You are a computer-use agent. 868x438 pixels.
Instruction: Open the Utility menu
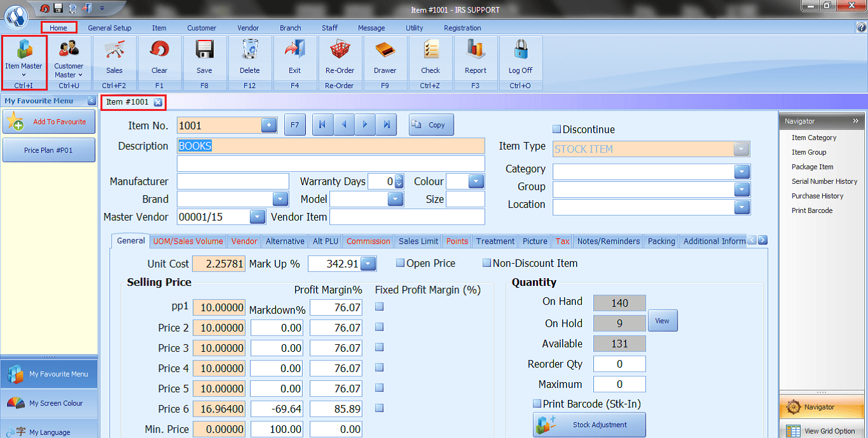point(414,28)
